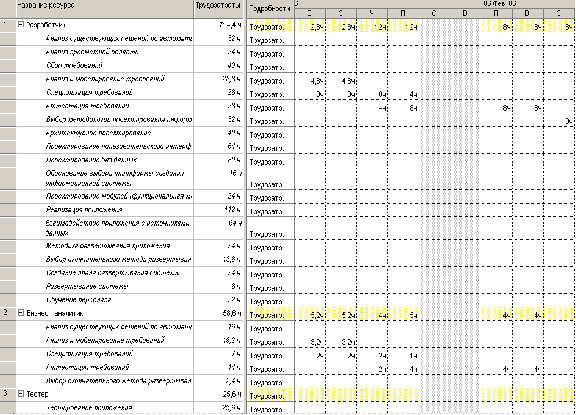Image resolution: width=576 pixels, height=415 pixels.
Task: Select the Бизнес-аналитик resource name
Action: (55, 313)
